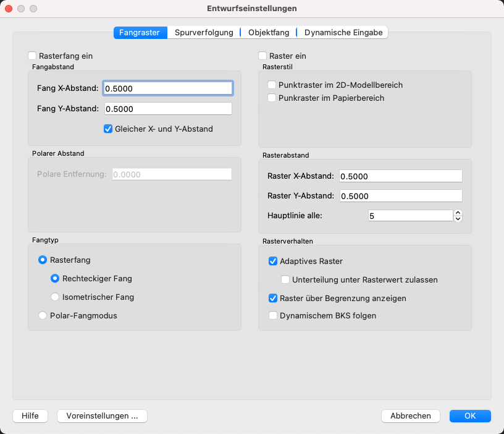Click the Hilfe button

click(x=30, y=416)
